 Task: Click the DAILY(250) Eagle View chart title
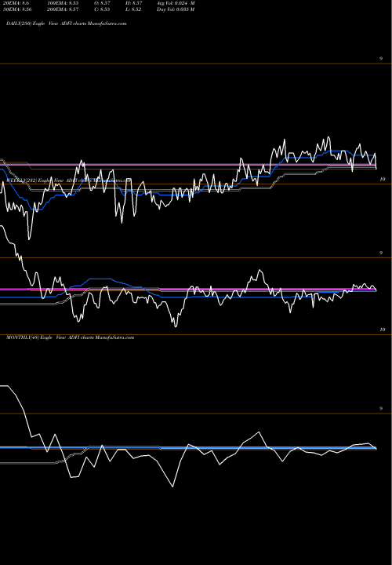point(67,24)
